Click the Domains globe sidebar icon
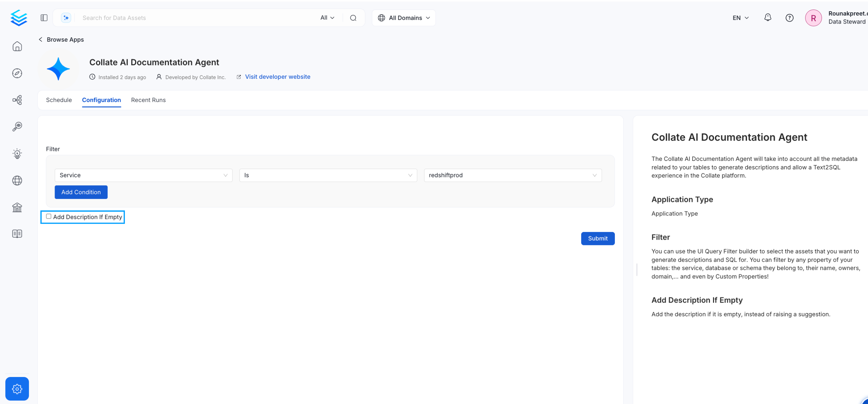The image size is (868, 404). coord(17,181)
